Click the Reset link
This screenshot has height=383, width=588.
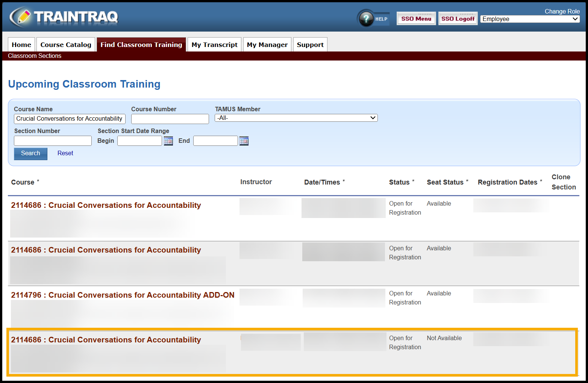(x=65, y=153)
